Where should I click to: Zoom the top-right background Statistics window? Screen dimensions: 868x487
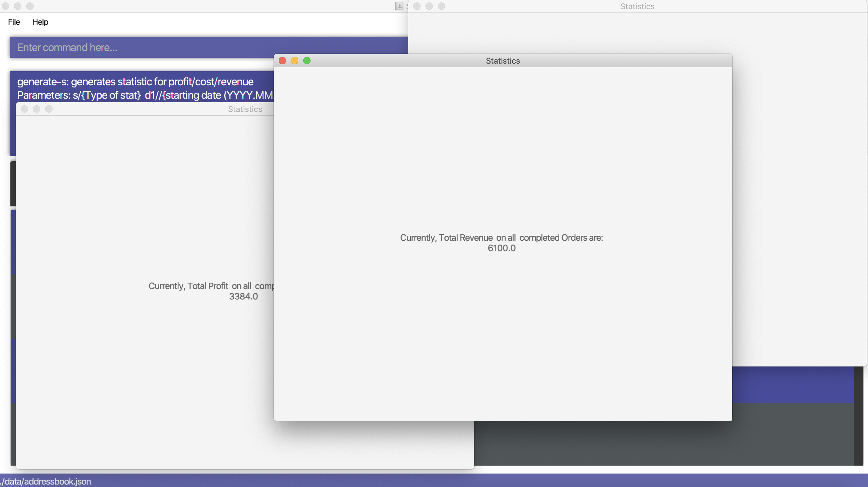(x=441, y=6)
